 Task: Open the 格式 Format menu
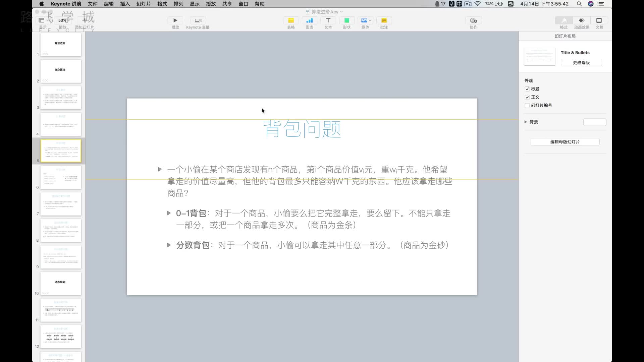click(x=162, y=4)
